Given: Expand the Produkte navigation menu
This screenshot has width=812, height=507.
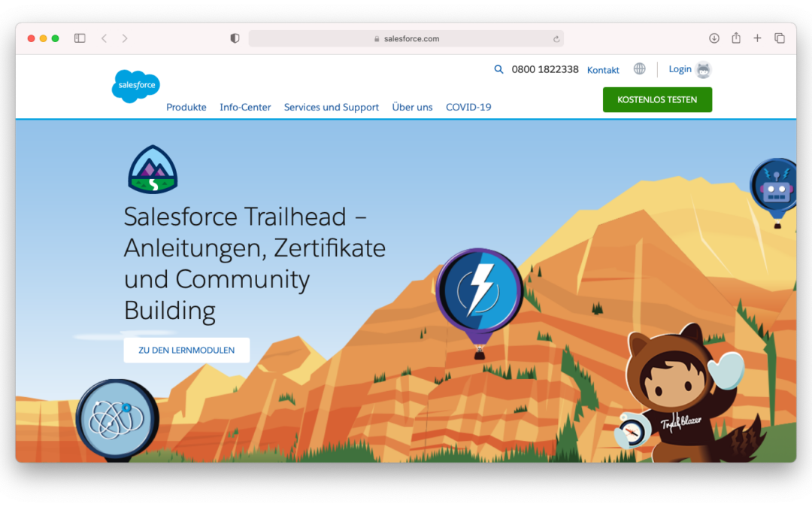Looking at the screenshot, I should click(x=186, y=108).
